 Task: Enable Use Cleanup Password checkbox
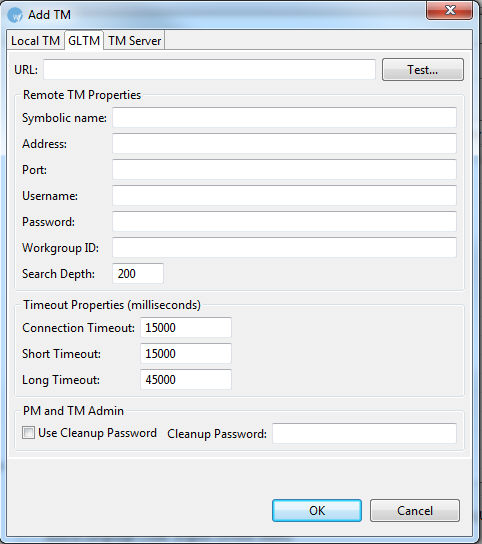[x=28, y=433]
